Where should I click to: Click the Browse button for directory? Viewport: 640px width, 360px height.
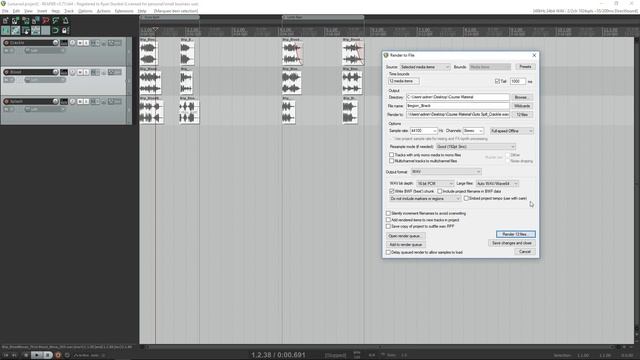tap(521, 97)
